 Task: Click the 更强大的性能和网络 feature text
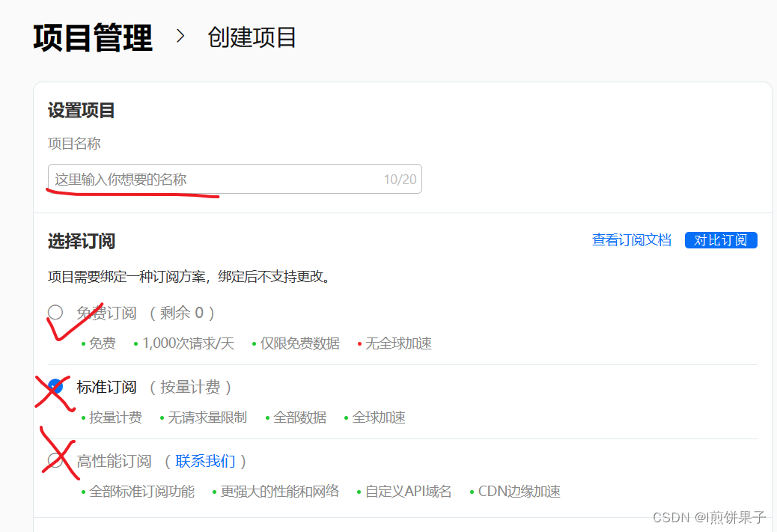pyautogui.click(x=280, y=492)
